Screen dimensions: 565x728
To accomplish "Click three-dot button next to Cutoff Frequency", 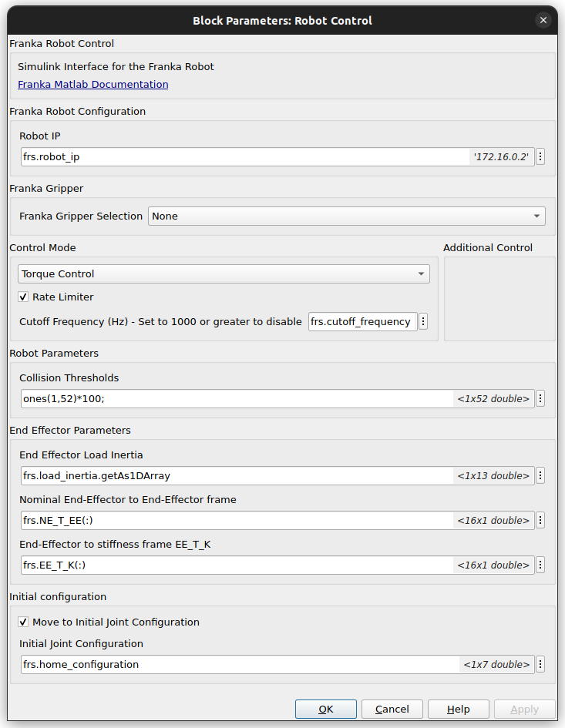I will 422,322.
